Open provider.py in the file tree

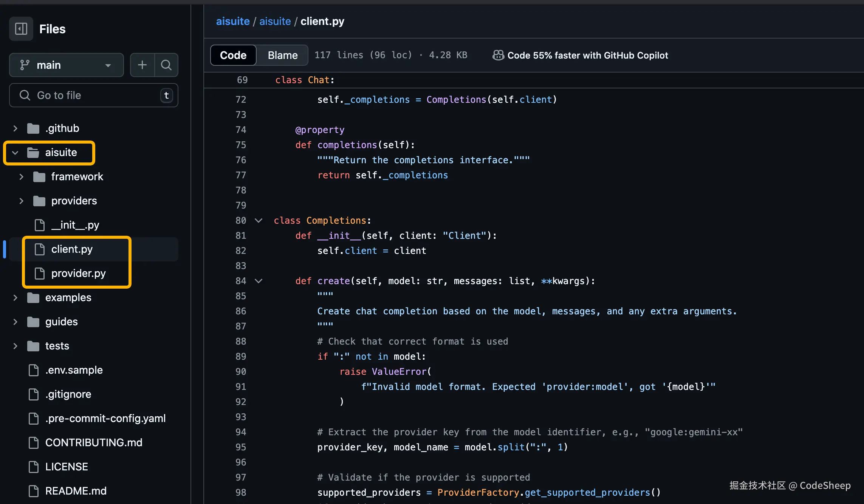pos(78,273)
